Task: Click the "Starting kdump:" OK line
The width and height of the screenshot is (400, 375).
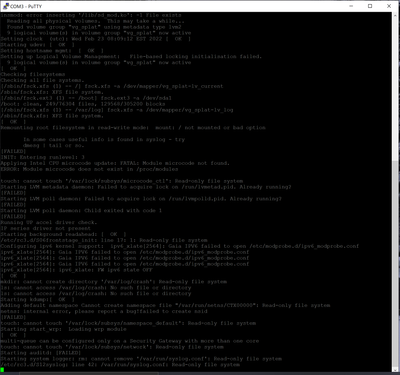Action: (38, 299)
